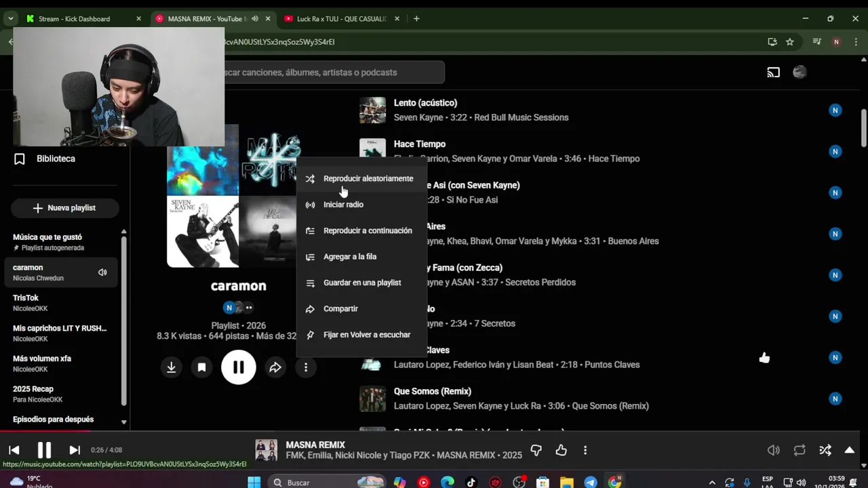Click the Lento (acústico) thumbnail
The height and width of the screenshot is (488, 868).
[372, 110]
